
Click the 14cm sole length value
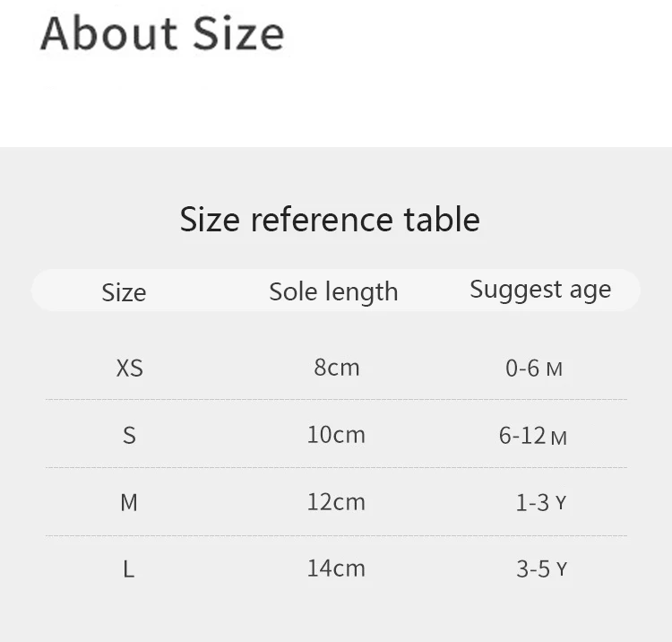click(336, 568)
